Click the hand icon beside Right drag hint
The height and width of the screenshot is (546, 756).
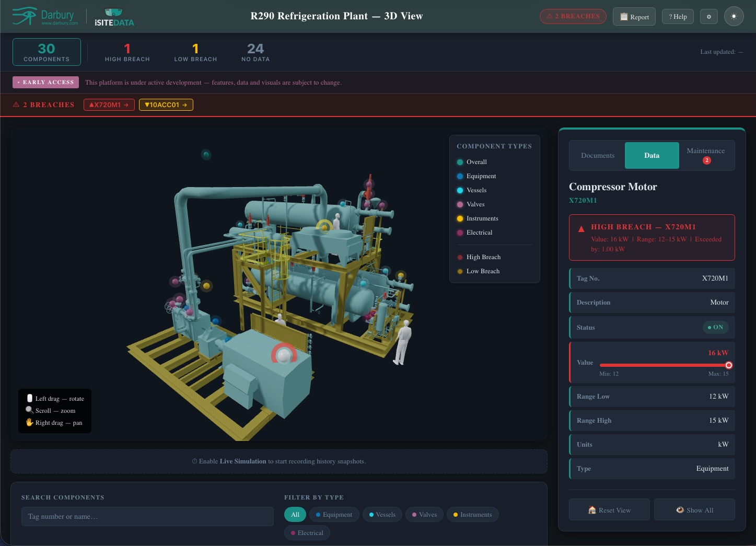(x=29, y=422)
